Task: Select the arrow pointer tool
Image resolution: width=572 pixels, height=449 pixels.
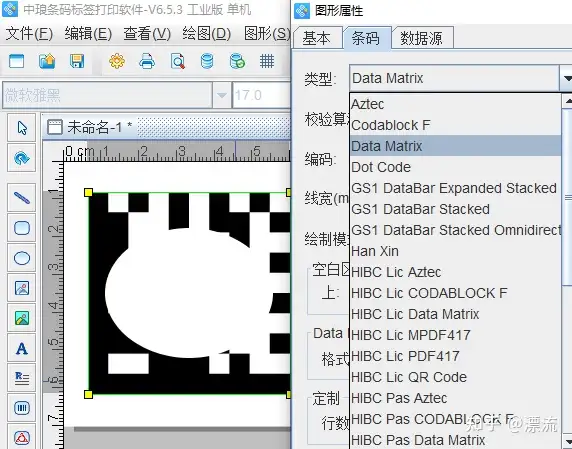Action: pos(22,128)
